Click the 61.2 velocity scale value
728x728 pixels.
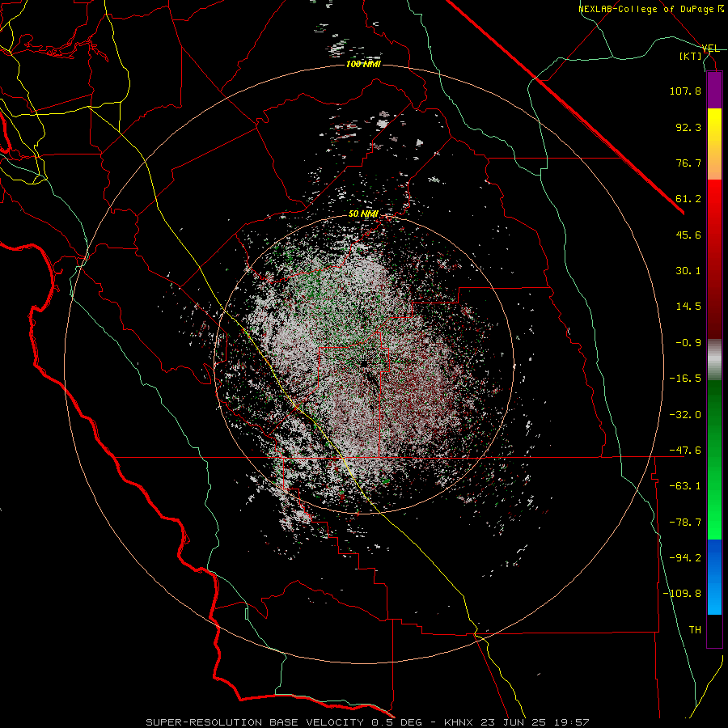click(688, 199)
